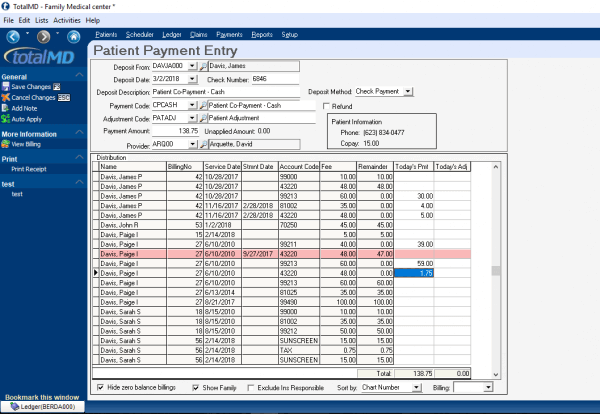Open the Claims navigation tab
This screenshot has height=414, width=600.
(199, 35)
